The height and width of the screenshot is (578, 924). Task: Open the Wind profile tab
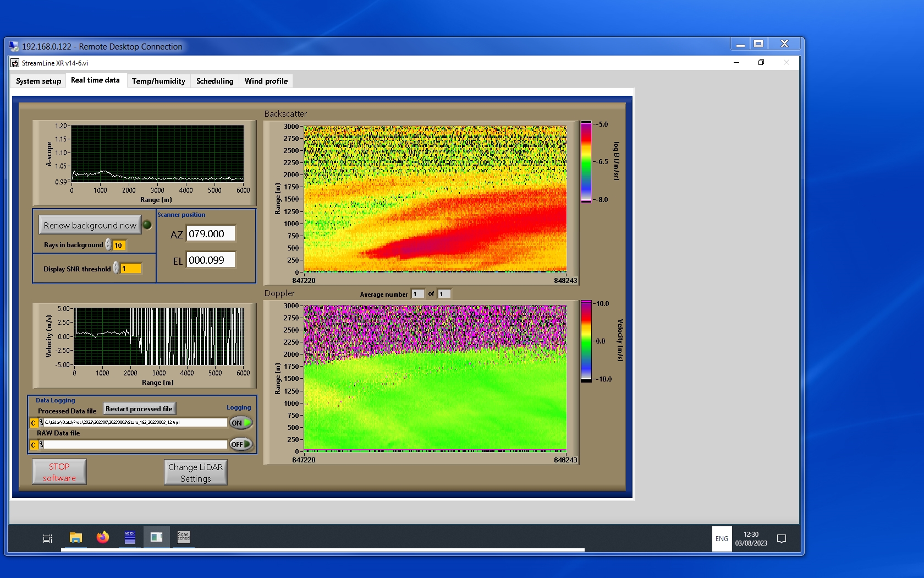266,81
